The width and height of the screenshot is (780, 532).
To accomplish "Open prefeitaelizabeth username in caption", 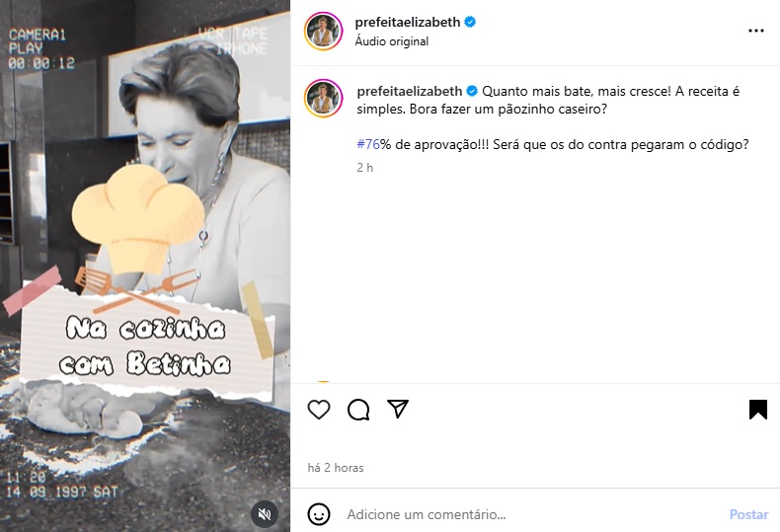I will pyautogui.click(x=410, y=92).
